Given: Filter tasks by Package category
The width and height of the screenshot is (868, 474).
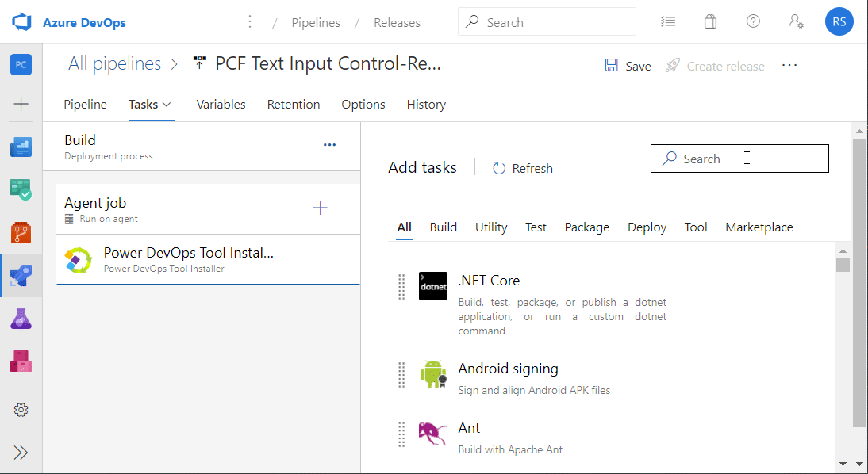Looking at the screenshot, I should [x=587, y=227].
